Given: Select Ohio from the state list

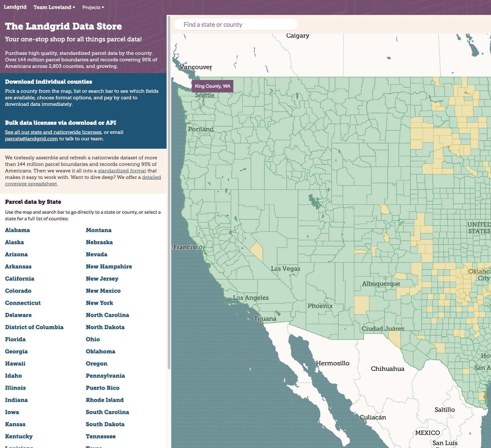Looking at the screenshot, I should (93, 339).
